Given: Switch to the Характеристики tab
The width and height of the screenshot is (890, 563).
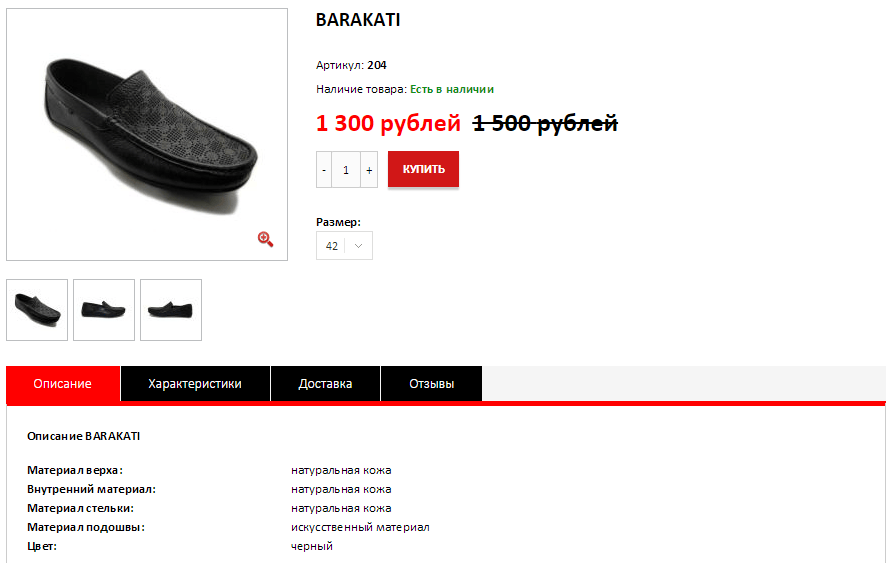Looking at the screenshot, I should coord(195,384).
